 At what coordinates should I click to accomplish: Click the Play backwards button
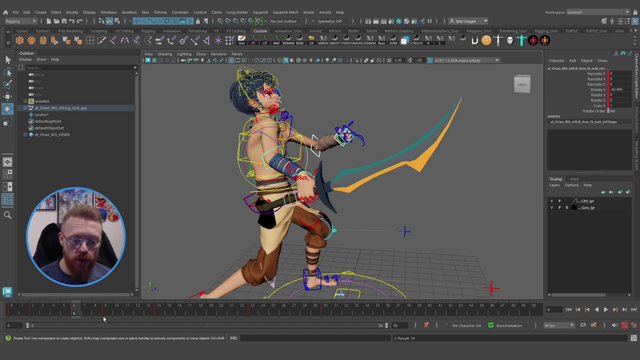(x=596, y=310)
